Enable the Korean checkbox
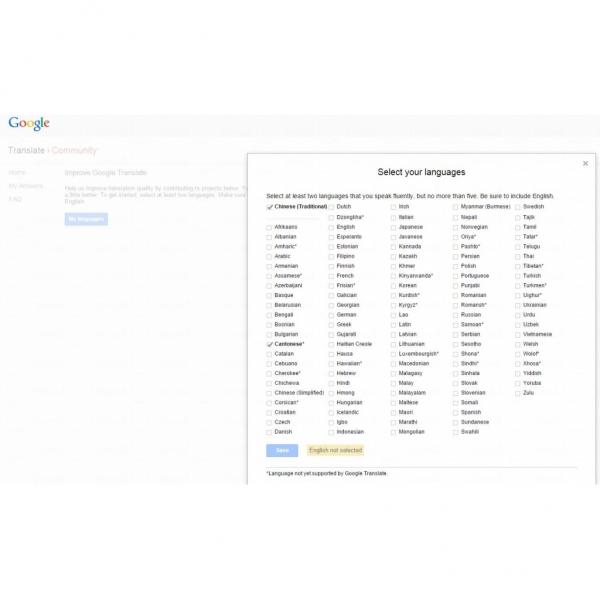600x600 pixels. pyautogui.click(x=393, y=286)
